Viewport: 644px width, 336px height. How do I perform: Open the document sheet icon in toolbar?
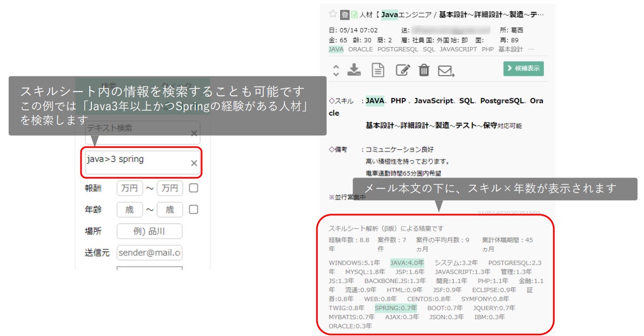[x=378, y=70]
